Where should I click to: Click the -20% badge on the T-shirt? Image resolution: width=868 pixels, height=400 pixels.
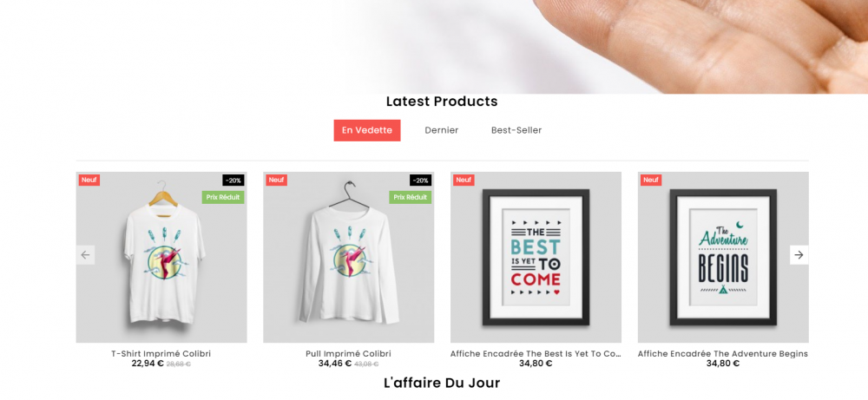[x=233, y=180]
